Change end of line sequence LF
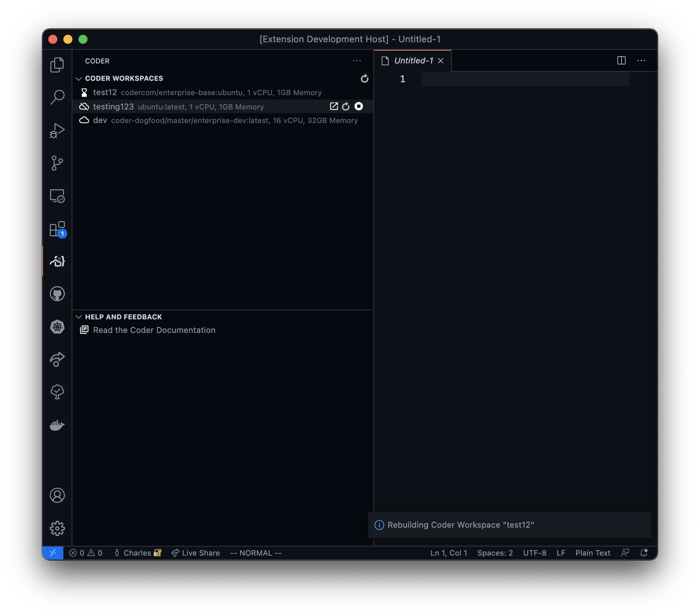The image size is (700, 616). click(x=561, y=553)
